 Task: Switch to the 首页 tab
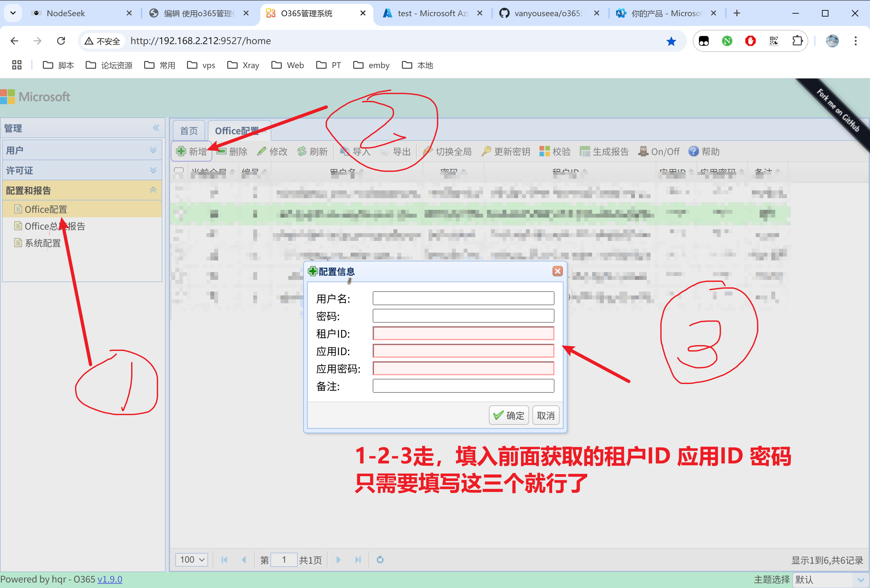click(x=189, y=131)
